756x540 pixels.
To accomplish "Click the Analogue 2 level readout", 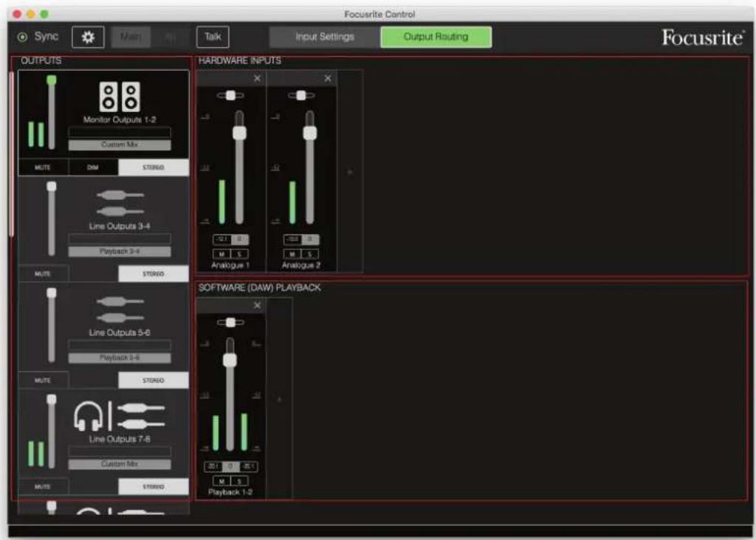I will coord(292,239).
